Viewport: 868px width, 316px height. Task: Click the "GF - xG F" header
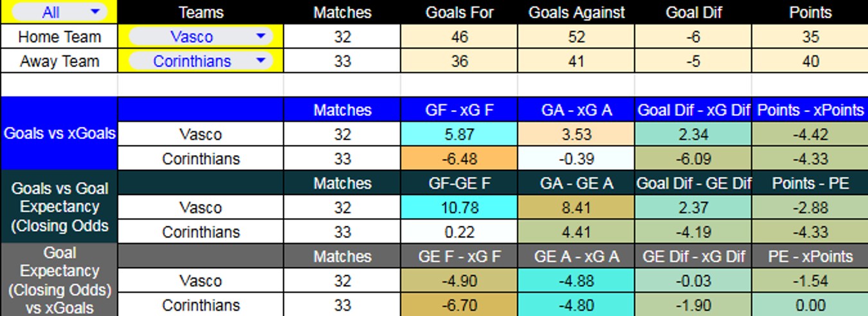[459, 110]
